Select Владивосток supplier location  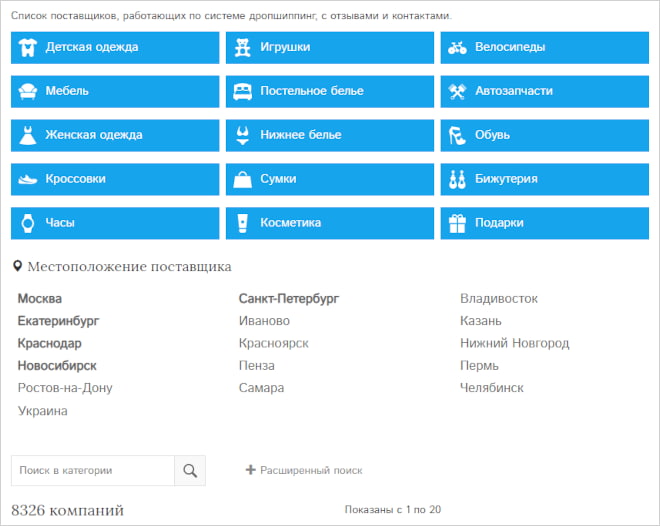click(498, 298)
